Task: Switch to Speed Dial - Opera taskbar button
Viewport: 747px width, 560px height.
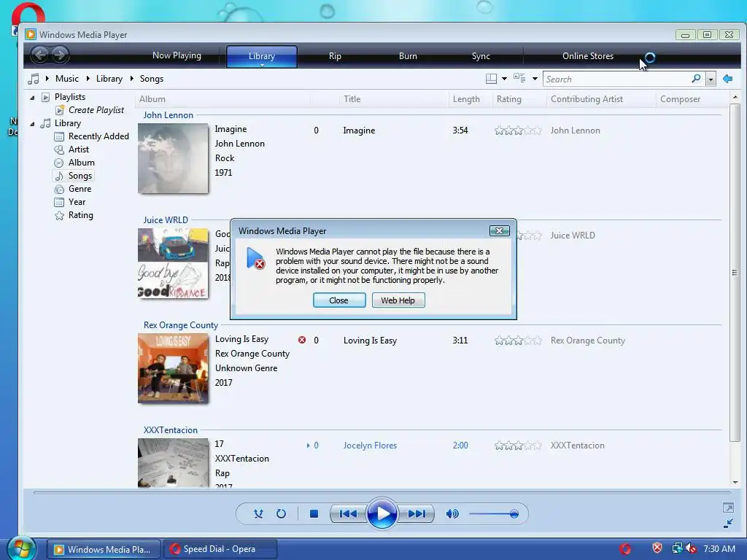Action: tap(220, 549)
